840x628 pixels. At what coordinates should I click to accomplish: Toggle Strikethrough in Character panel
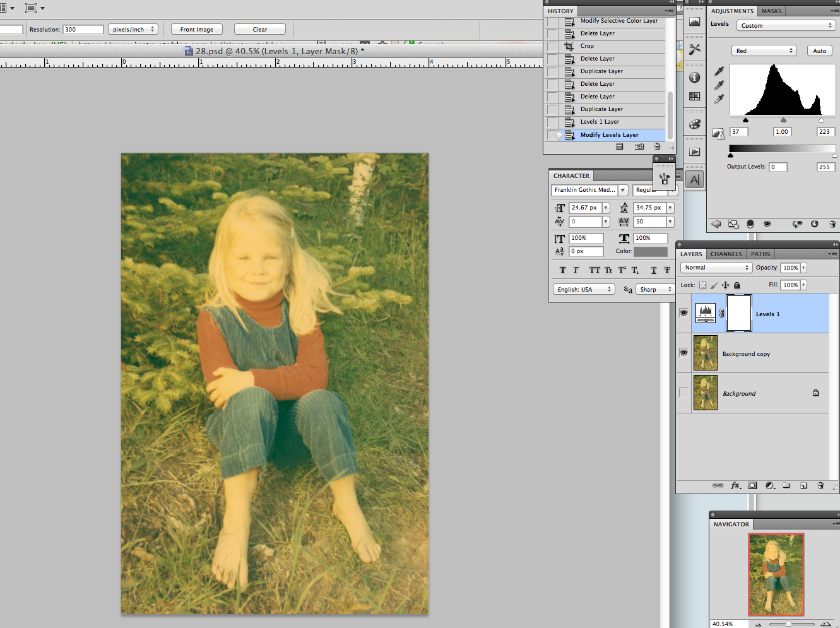[x=667, y=270]
